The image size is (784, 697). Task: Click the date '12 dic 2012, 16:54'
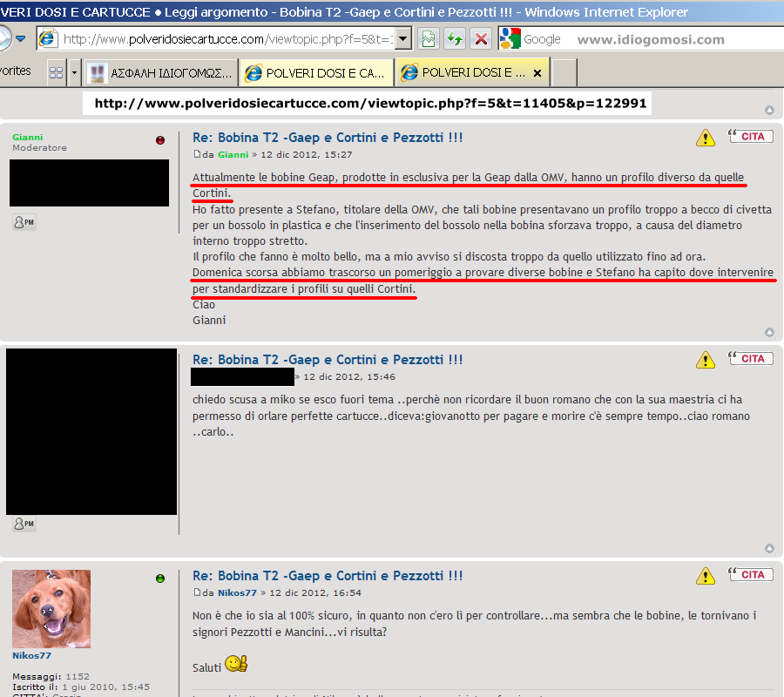[x=315, y=592]
